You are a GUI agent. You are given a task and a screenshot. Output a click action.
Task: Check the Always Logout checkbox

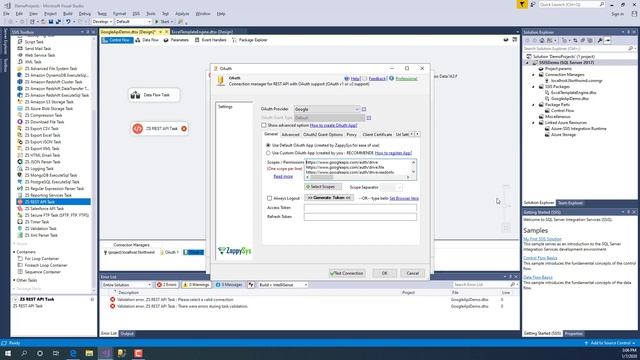coord(269,198)
